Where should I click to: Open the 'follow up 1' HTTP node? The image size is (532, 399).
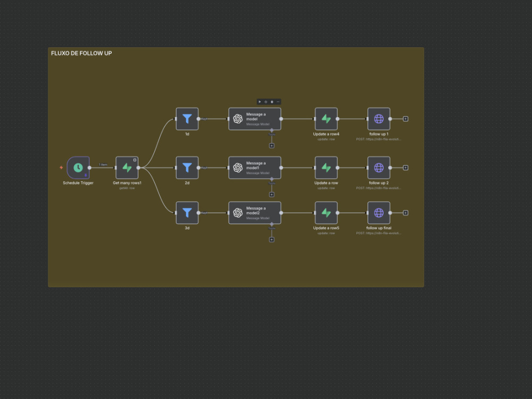click(x=379, y=119)
